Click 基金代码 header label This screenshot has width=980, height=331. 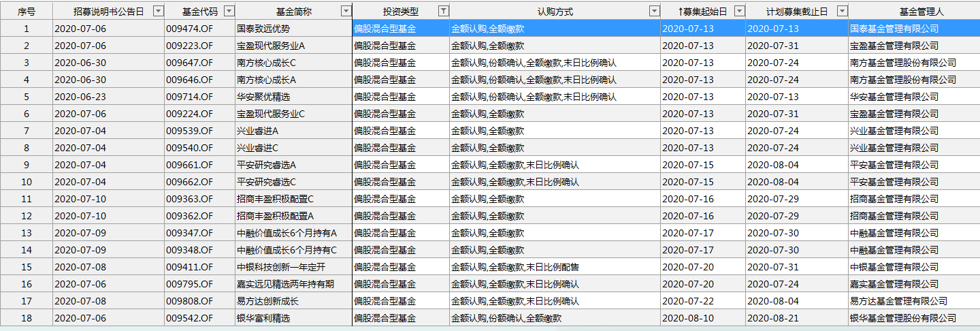pyautogui.click(x=200, y=12)
